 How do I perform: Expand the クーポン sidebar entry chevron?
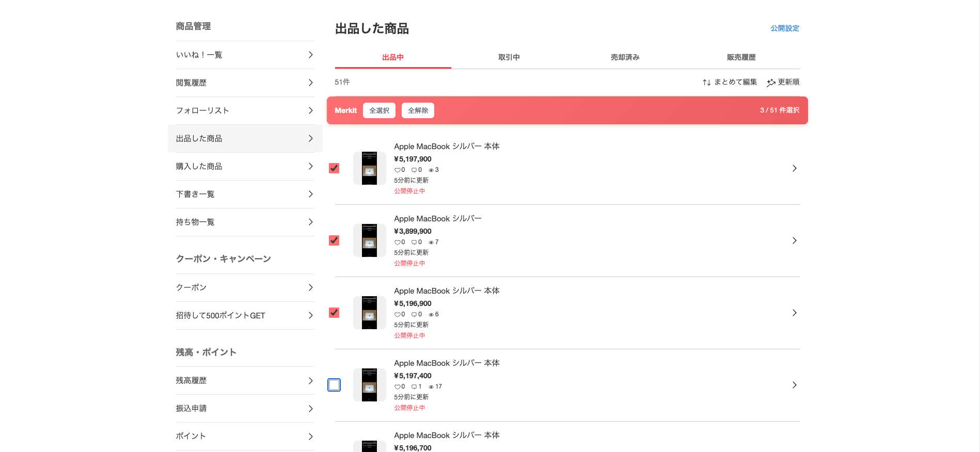(x=310, y=287)
